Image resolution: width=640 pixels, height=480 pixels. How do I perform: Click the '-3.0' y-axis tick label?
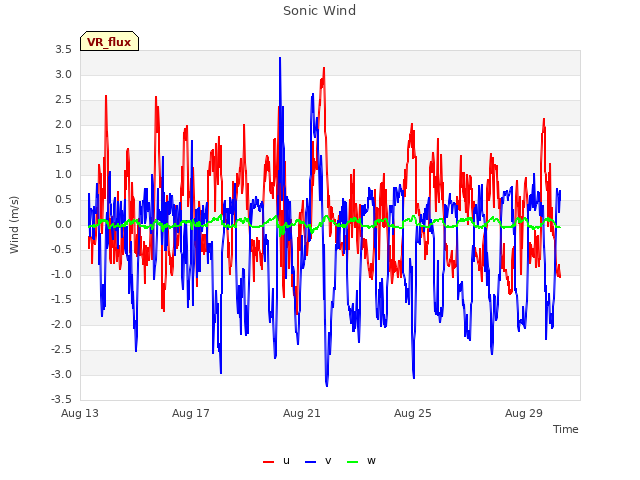62,375
